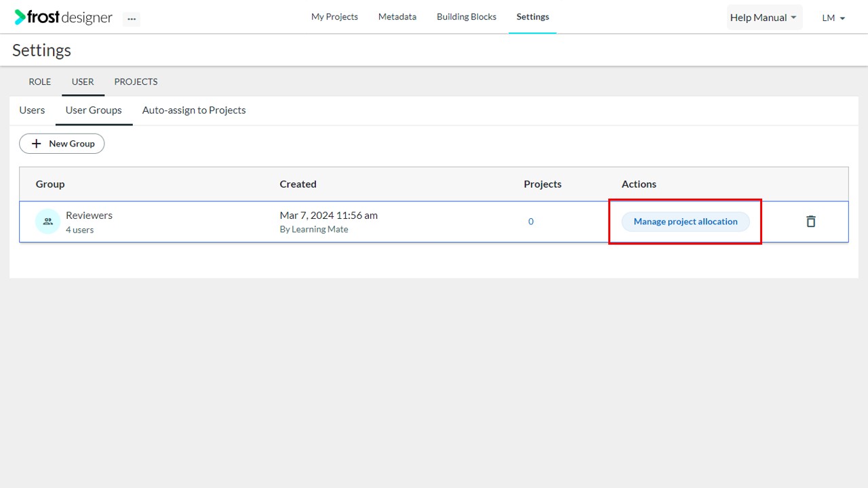Select the Settings navigation item
This screenshot has width=868, height=488.
coord(533,17)
